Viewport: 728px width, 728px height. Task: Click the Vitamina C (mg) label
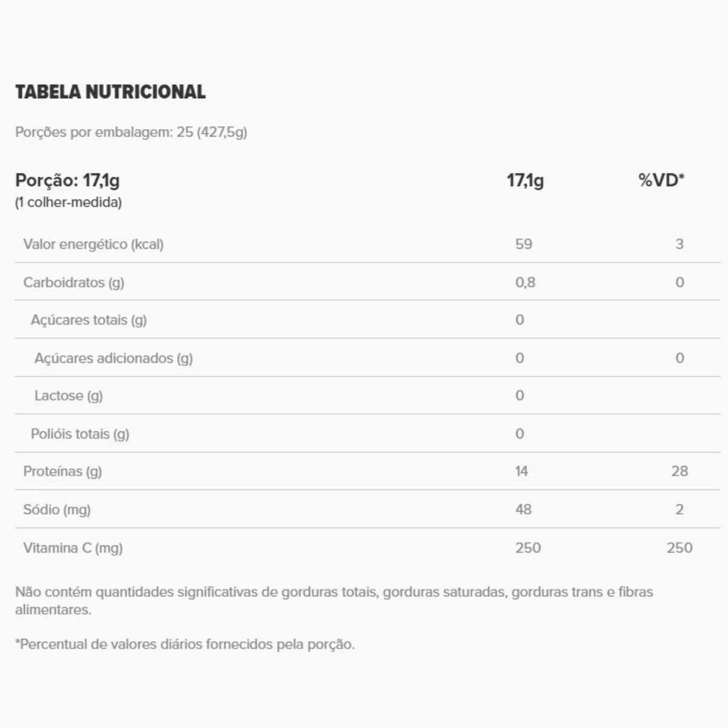(73, 548)
